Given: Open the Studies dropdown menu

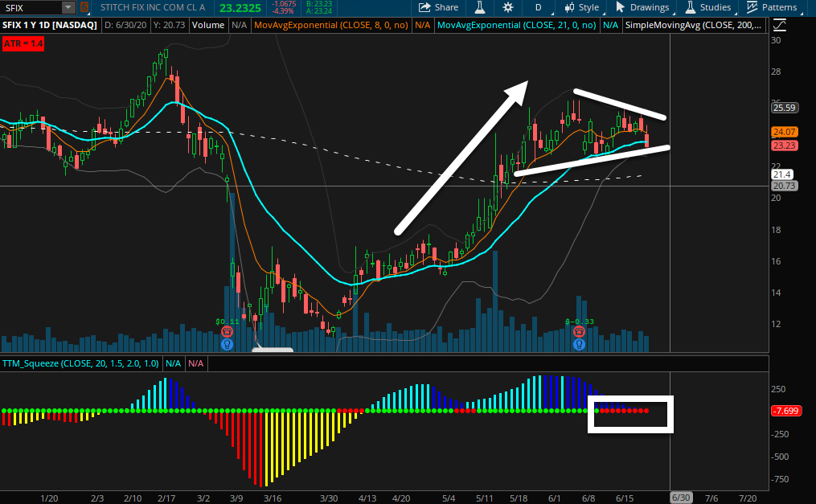Looking at the screenshot, I should [709, 7].
